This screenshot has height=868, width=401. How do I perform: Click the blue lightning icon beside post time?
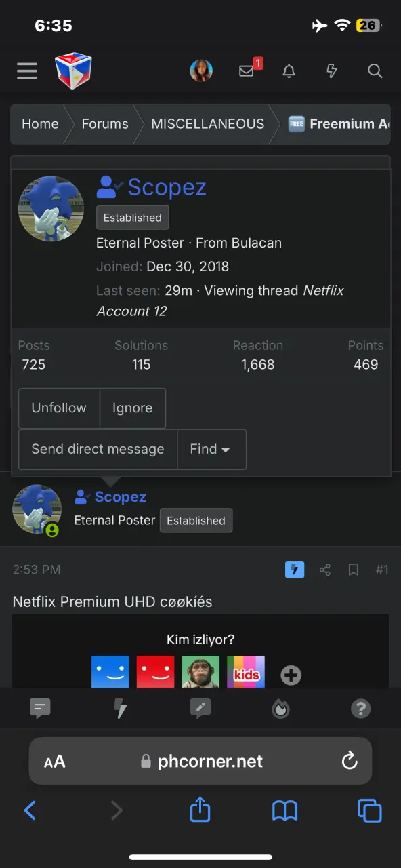(x=295, y=570)
